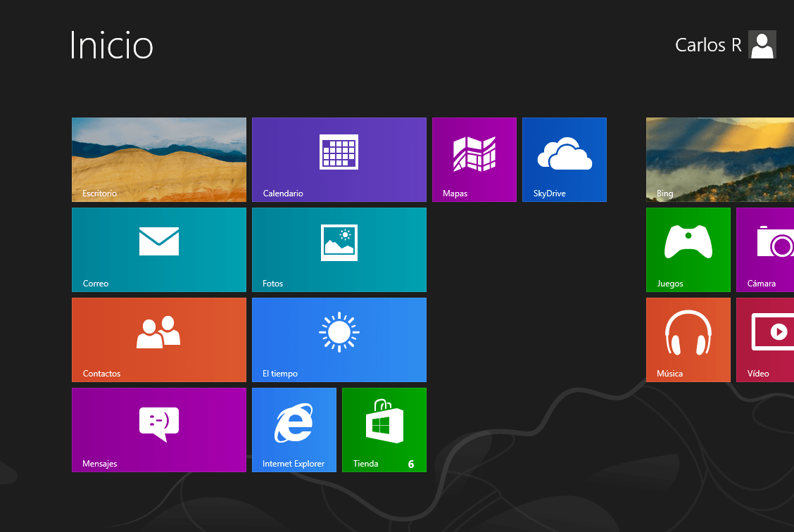Click the Escritorio tile label
Screen dimensions: 794x532
click(x=100, y=194)
